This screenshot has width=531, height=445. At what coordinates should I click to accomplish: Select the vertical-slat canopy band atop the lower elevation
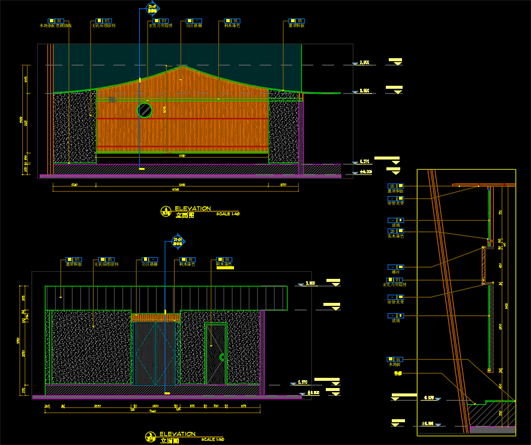coord(166,298)
